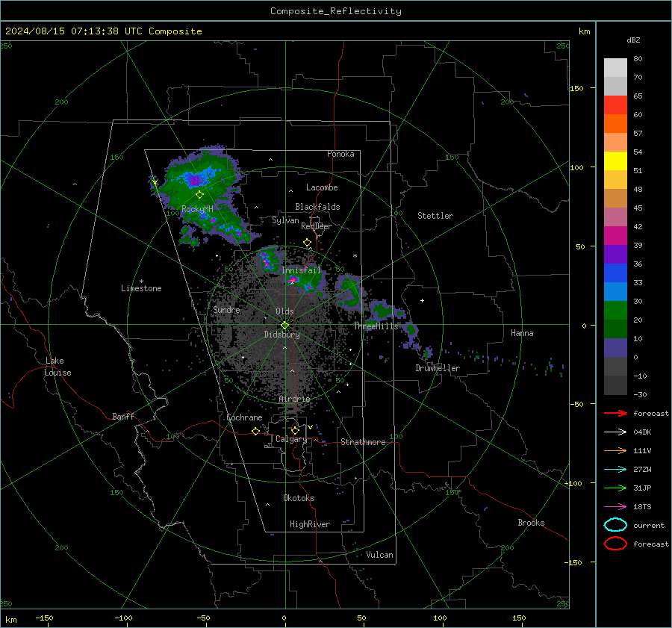Click the Innisfail city label
The height and width of the screenshot is (628, 672).
coord(301,270)
